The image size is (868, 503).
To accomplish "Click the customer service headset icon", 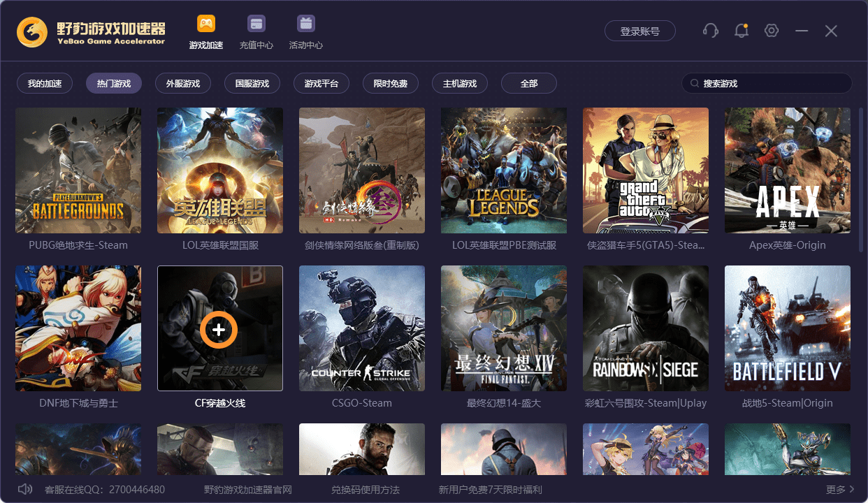I will [711, 31].
